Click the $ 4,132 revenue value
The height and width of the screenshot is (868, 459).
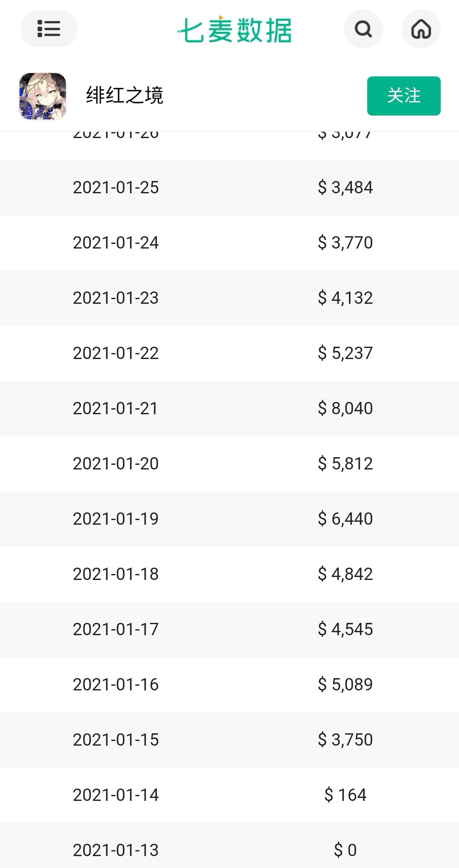345,298
